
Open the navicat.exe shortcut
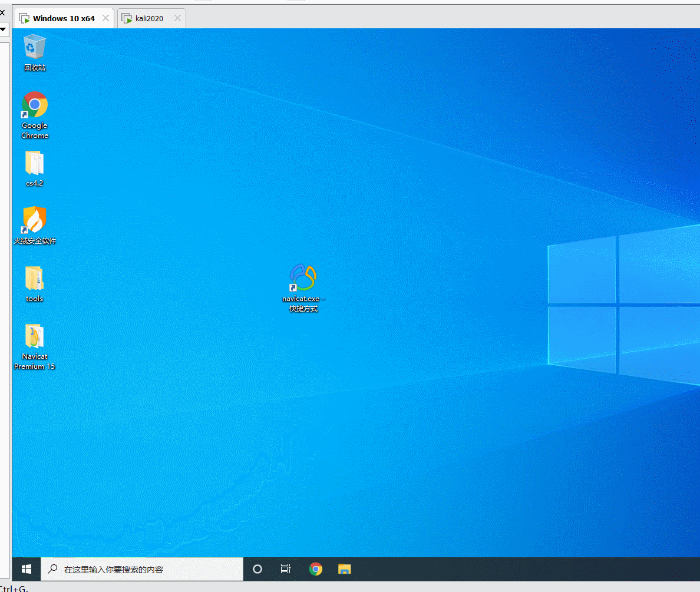point(303,277)
